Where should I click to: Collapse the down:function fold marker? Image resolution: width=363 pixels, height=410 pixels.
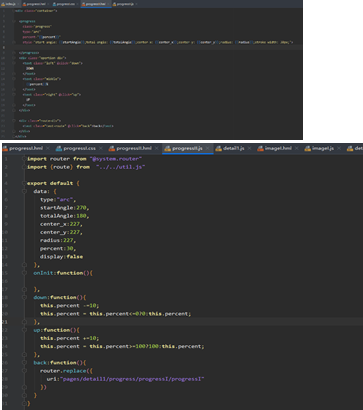pos(24,297)
